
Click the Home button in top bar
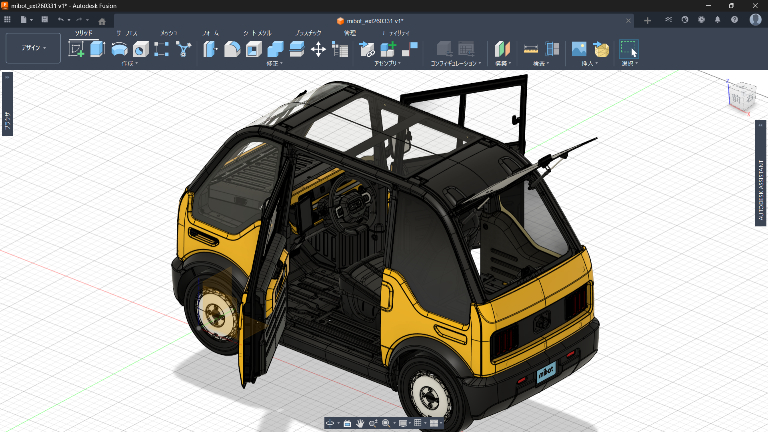pos(102,21)
